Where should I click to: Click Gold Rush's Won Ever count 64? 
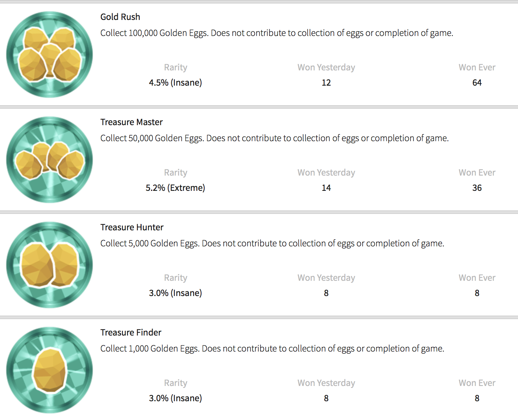477,83
